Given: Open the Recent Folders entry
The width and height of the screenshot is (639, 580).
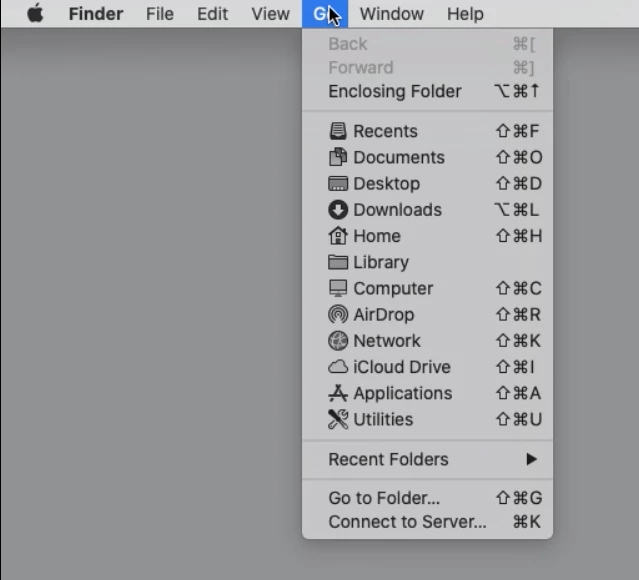Looking at the screenshot, I should [427, 459].
